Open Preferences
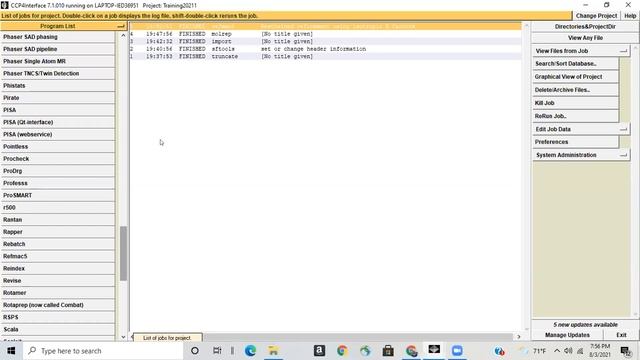The image size is (640, 360). pyautogui.click(x=576, y=142)
